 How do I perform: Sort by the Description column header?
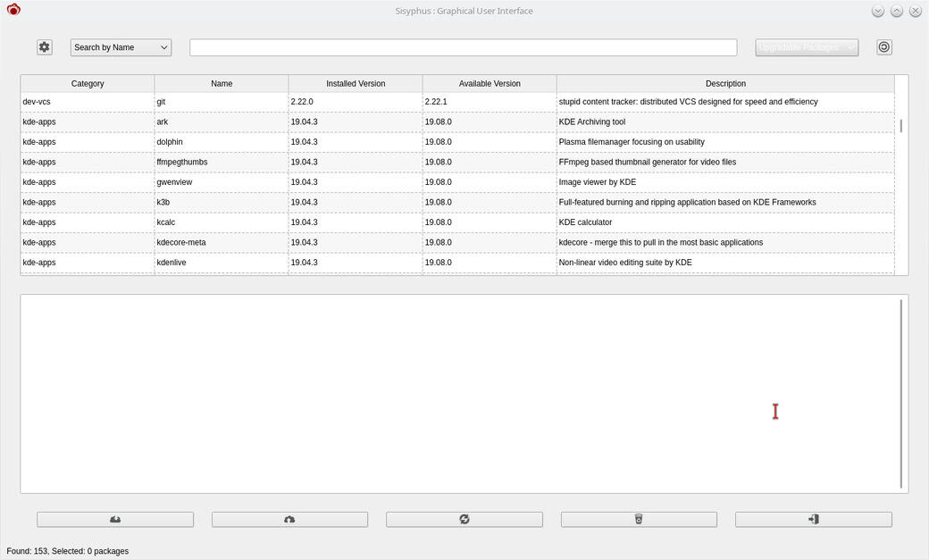pyautogui.click(x=725, y=84)
